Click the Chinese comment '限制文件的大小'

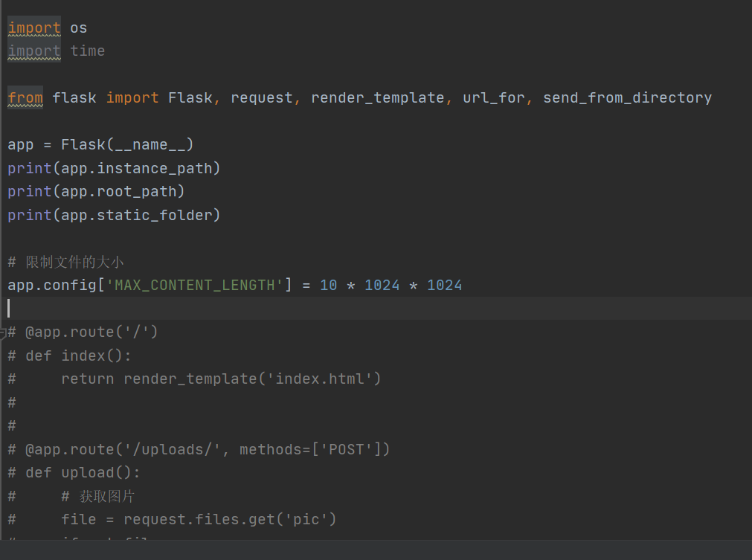(x=74, y=263)
